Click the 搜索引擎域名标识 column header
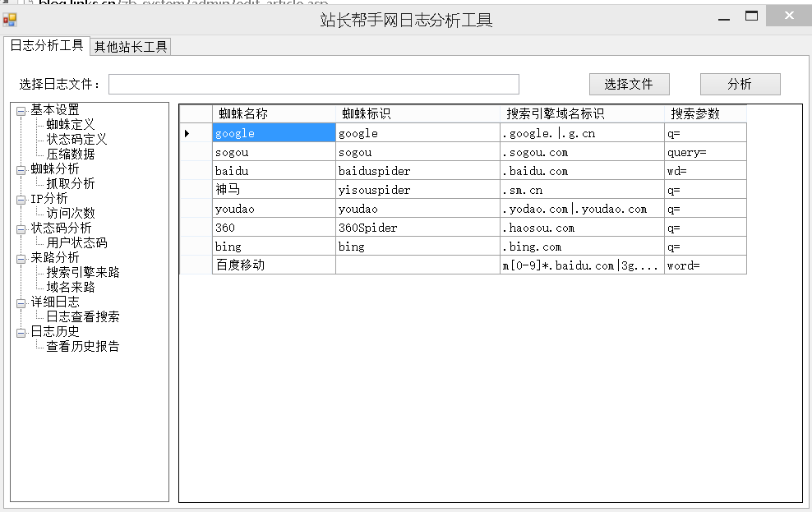 582,114
